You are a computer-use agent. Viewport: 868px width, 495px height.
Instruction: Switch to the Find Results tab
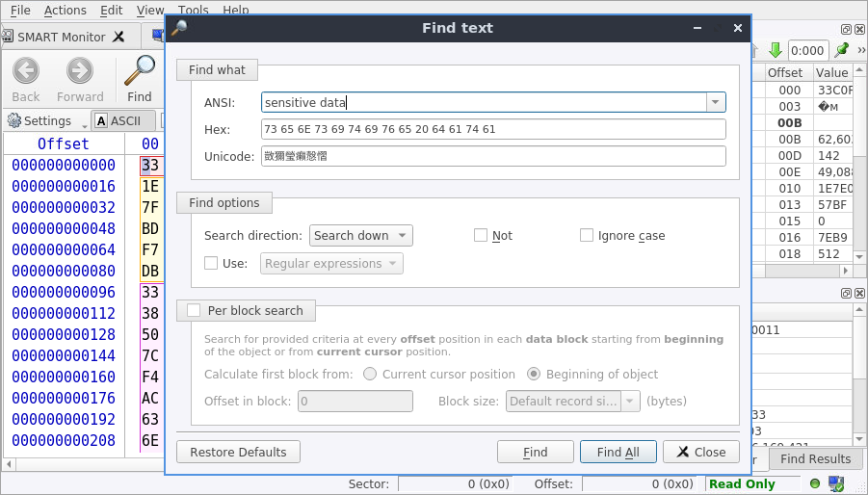coord(815,459)
